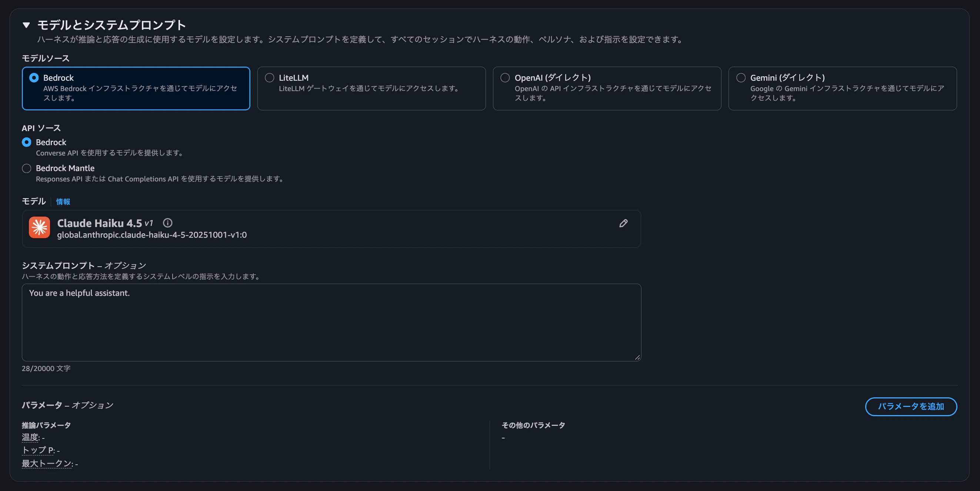The image size is (980, 491).
Task: Click the その他のパラメータ heading
Action: (533, 425)
